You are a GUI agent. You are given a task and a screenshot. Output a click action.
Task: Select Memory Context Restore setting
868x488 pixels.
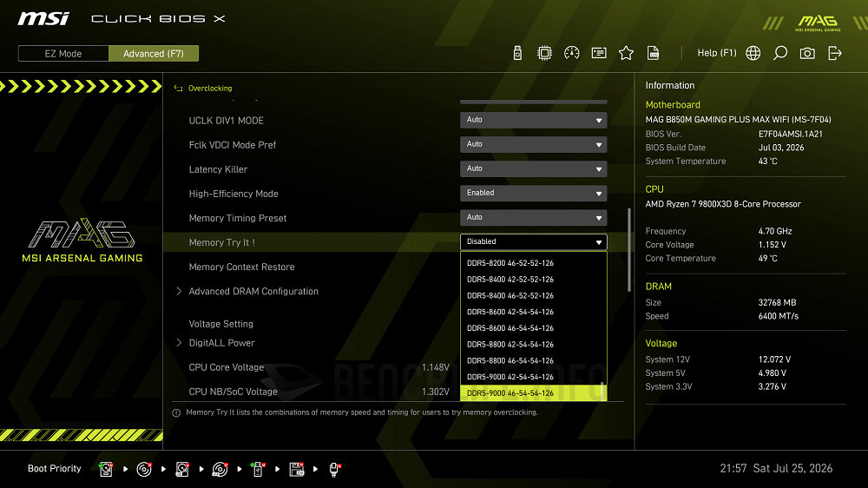pos(241,267)
